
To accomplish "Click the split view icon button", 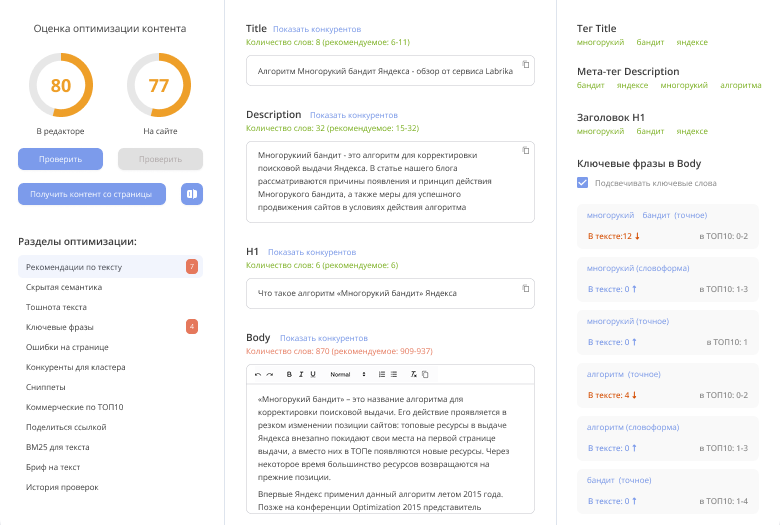I will (192, 194).
